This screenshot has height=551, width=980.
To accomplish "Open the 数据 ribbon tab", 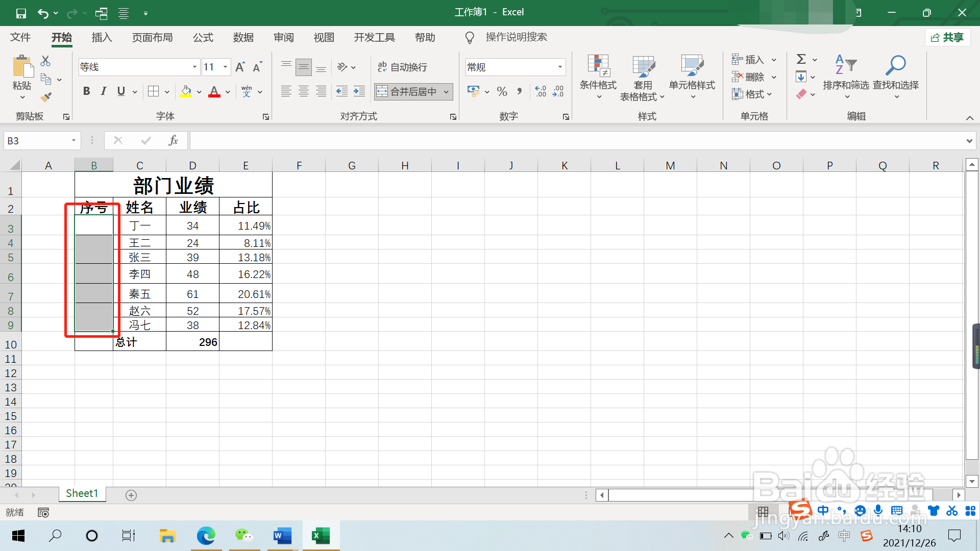I will tap(243, 37).
